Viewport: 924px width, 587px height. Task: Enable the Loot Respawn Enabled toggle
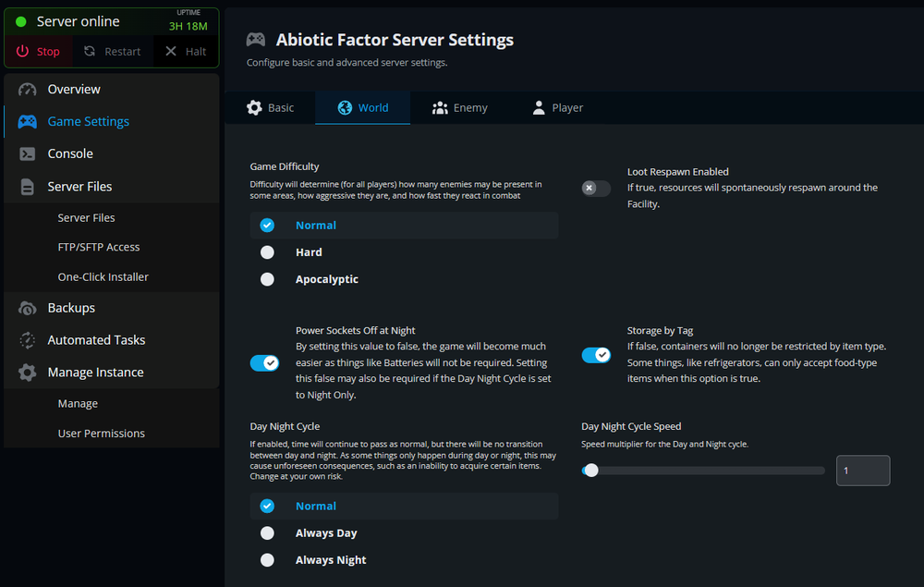point(596,188)
